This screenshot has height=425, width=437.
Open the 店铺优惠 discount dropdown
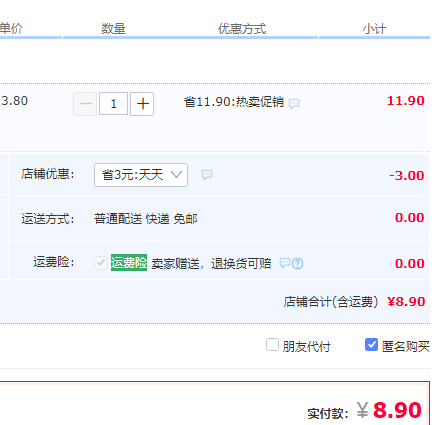[x=141, y=175]
